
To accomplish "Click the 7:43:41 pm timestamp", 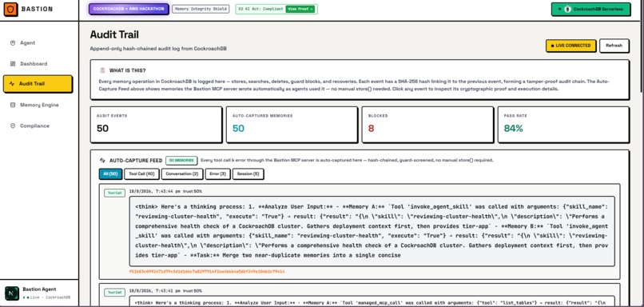I will click(154, 291).
